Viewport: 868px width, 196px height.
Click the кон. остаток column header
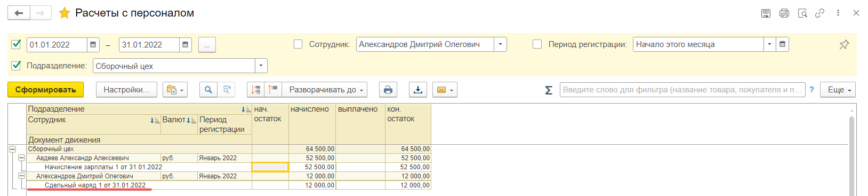click(408, 124)
